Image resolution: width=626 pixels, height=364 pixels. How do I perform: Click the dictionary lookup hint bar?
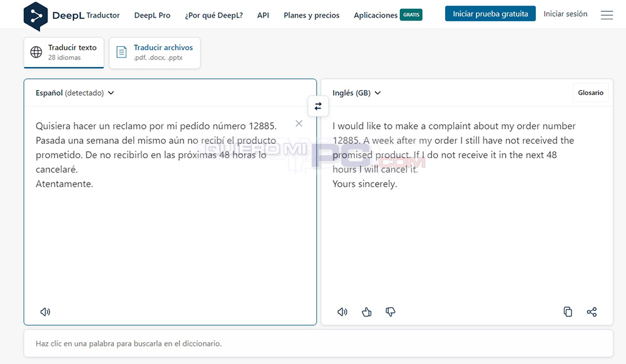pyautogui.click(x=318, y=343)
